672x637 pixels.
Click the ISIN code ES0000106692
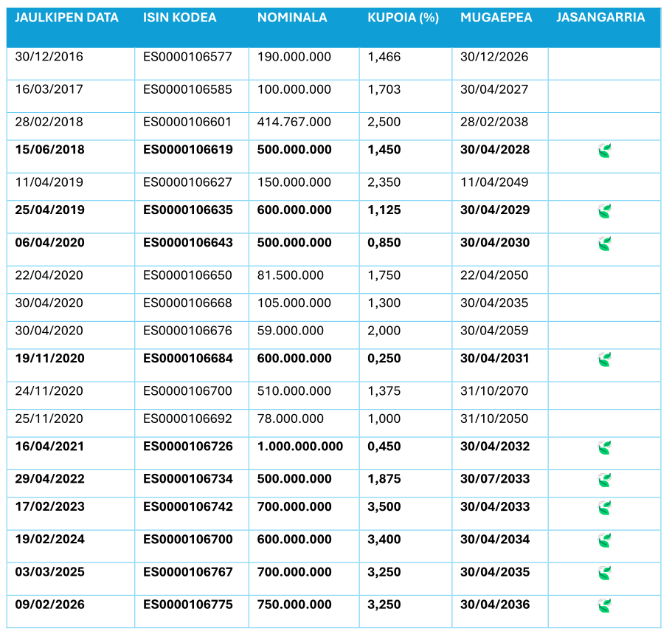tap(187, 419)
